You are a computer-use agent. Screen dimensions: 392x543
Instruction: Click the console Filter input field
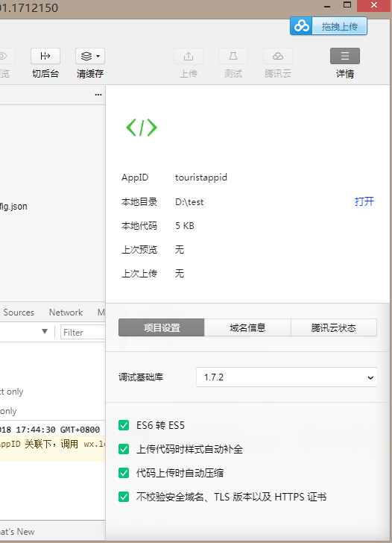(83, 333)
